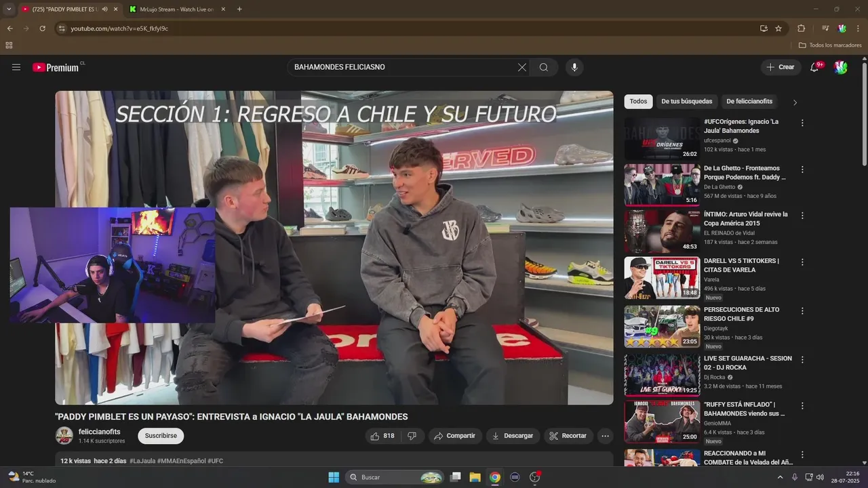Open the Todos los marcadores folder

click(x=830, y=45)
